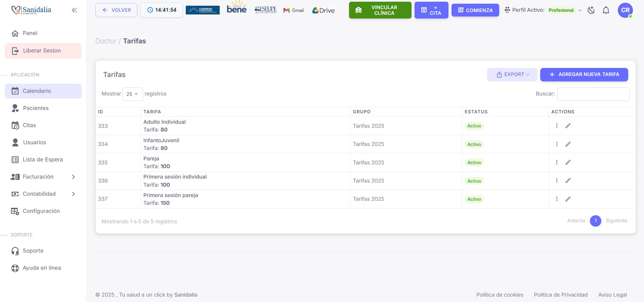Click Vincular Clínica button
The width and height of the screenshot is (644, 302).
380,10
